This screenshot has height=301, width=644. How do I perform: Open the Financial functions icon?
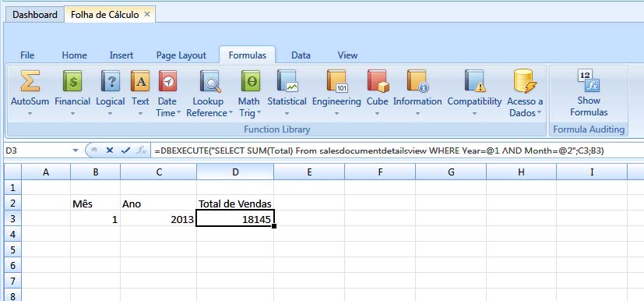(x=72, y=81)
